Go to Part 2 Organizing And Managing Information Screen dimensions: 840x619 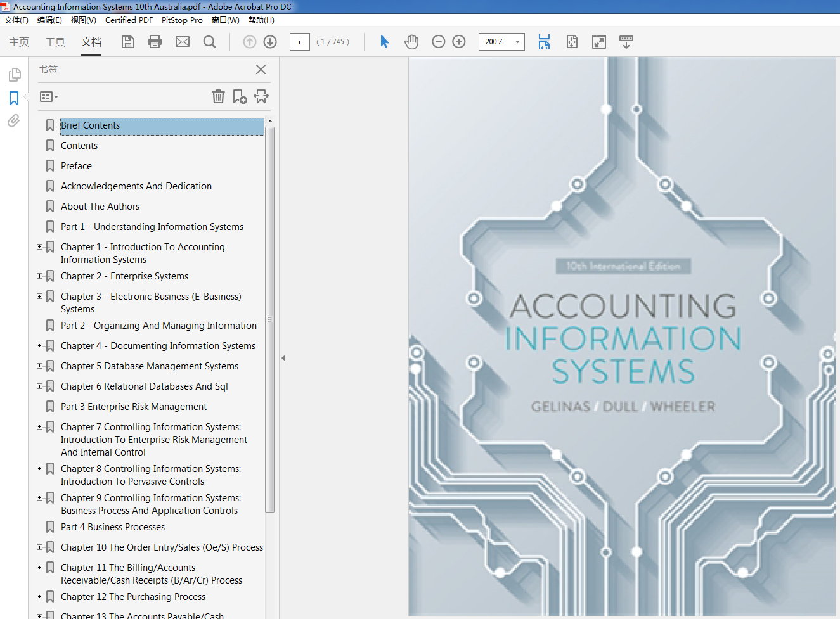coord(158,326)
